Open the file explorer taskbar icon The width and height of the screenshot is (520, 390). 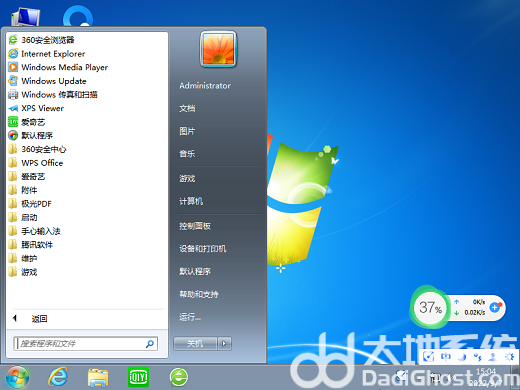pyautogui.click(x=98, y=377)
